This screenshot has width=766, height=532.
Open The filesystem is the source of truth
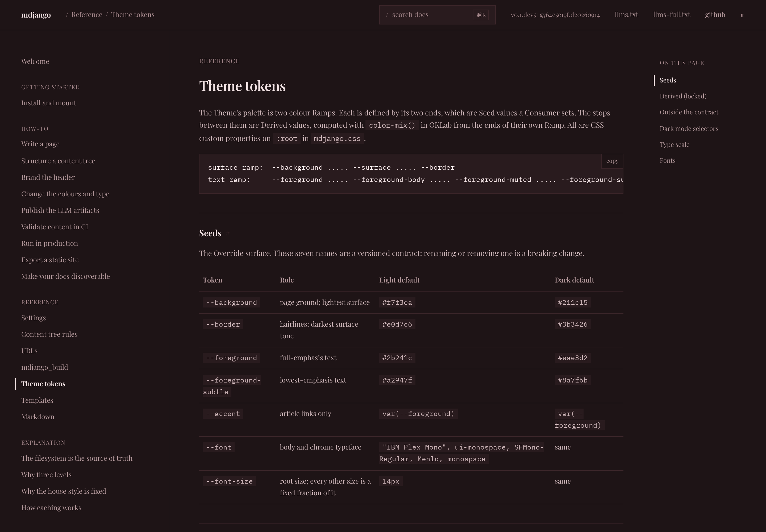point(77,458)
